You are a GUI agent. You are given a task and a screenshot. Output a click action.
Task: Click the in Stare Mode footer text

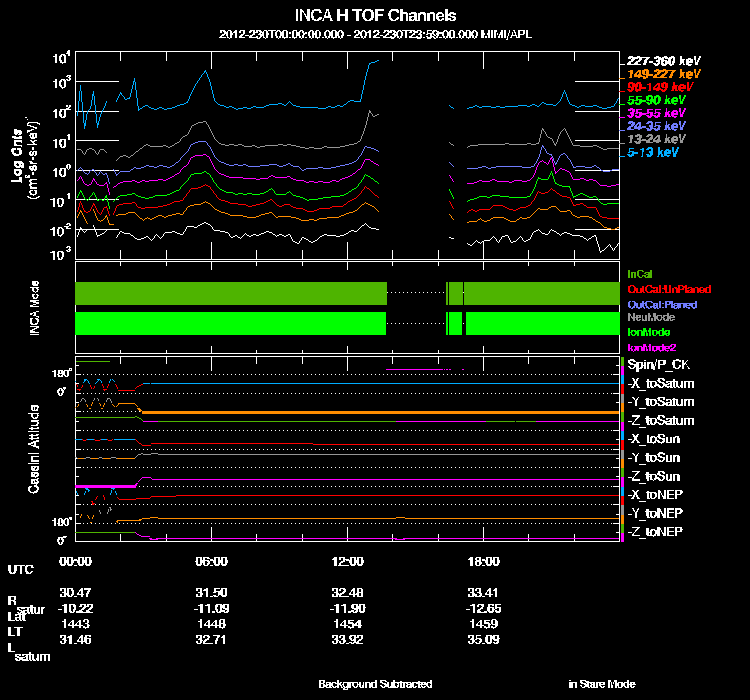coord(601,684)
